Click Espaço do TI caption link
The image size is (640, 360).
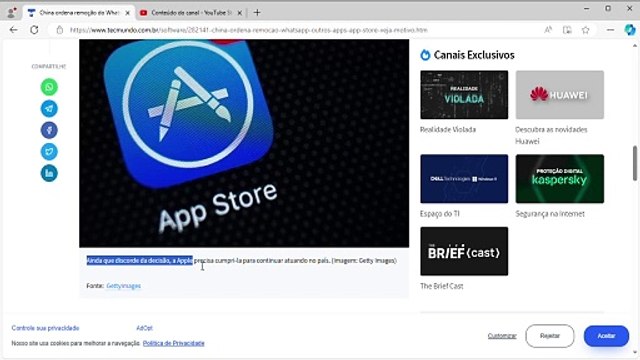440,213
